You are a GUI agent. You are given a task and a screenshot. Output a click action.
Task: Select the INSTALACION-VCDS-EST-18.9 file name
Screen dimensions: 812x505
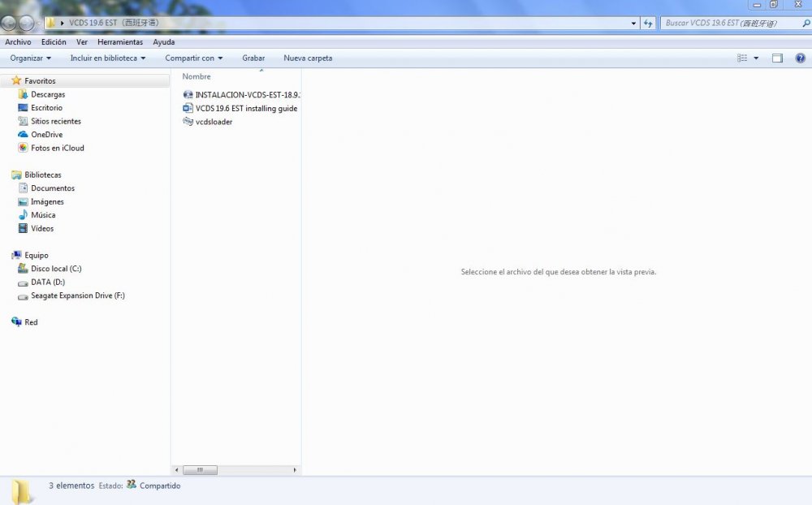[x=248, y=95]
